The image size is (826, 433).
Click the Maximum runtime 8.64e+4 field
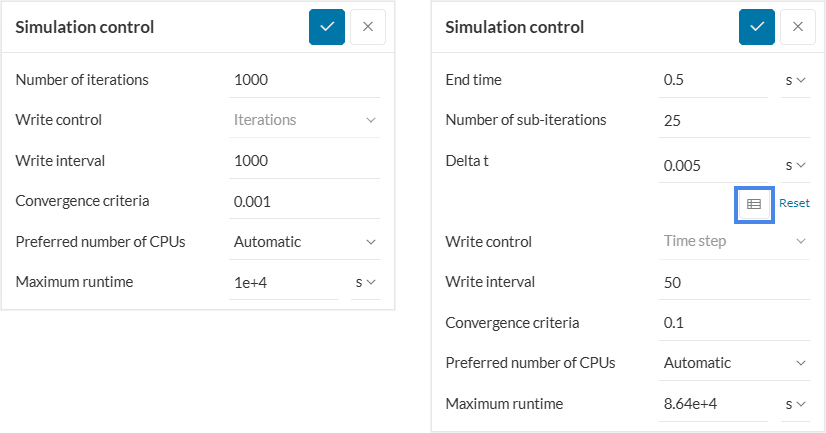tap(714, 404)
